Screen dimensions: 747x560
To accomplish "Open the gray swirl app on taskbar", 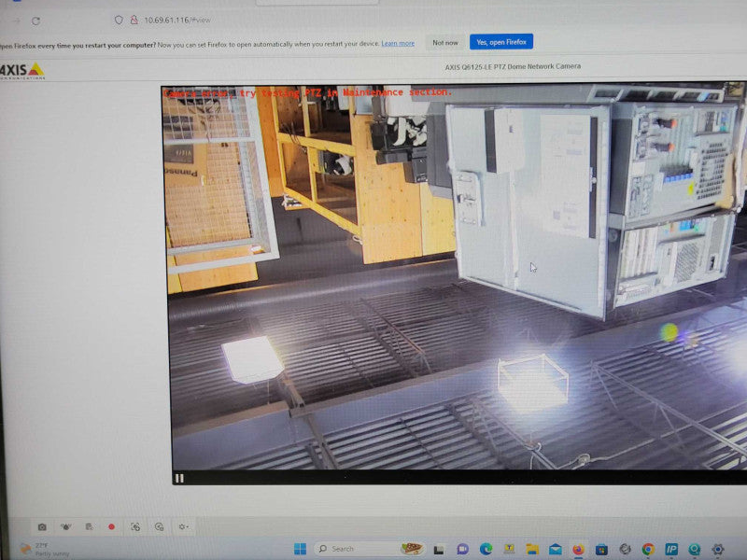I will (625, 550).
